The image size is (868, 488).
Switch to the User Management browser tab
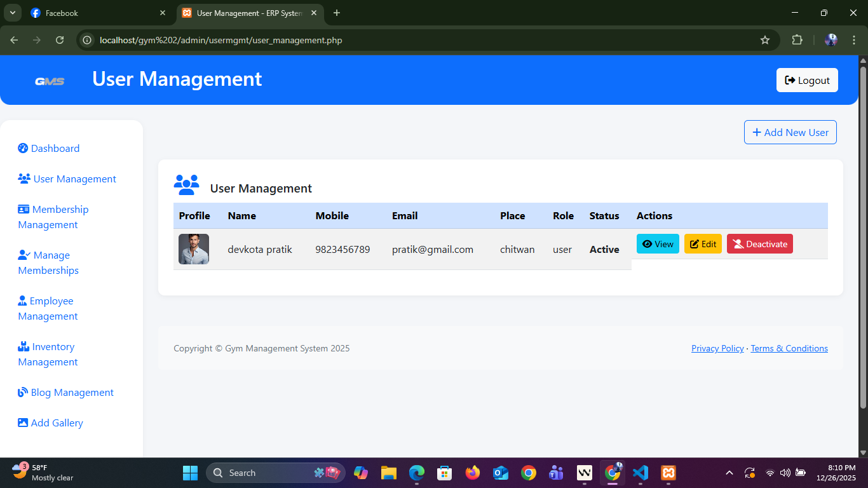point(249,13)
